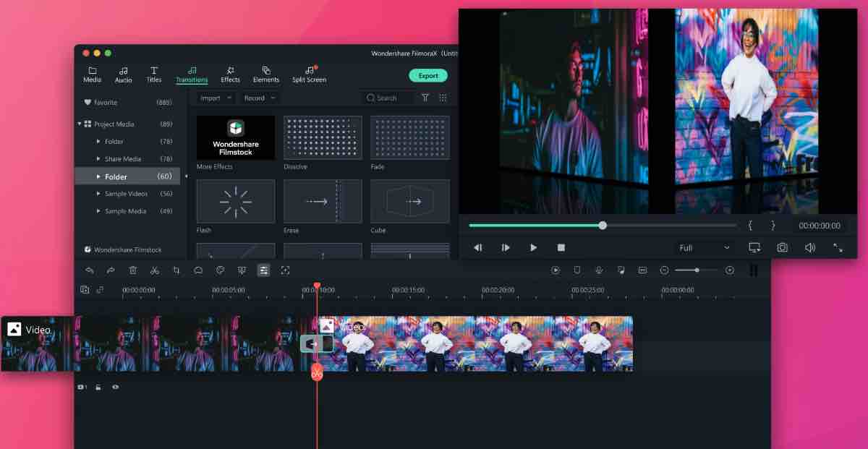The width and height of the screenshot is (868, 449).
Task: Click the add track icon beside ruler
Action: [x=85, y=290]
